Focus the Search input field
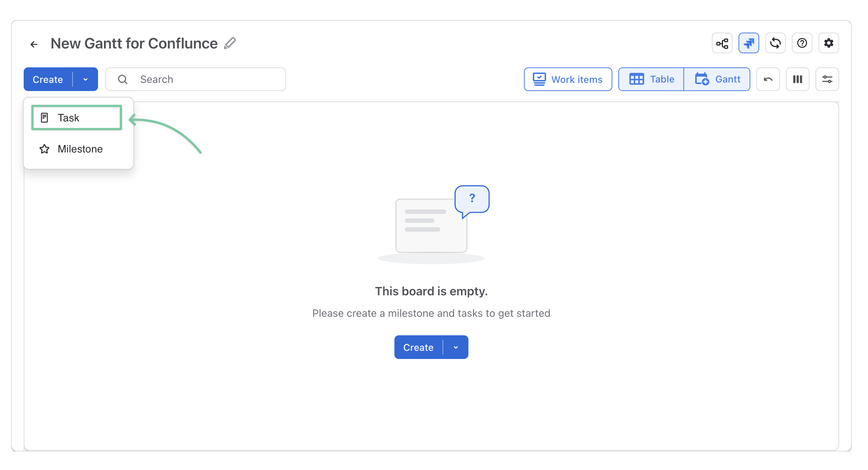This screenshot has height=470, width=868. (196, 79)
